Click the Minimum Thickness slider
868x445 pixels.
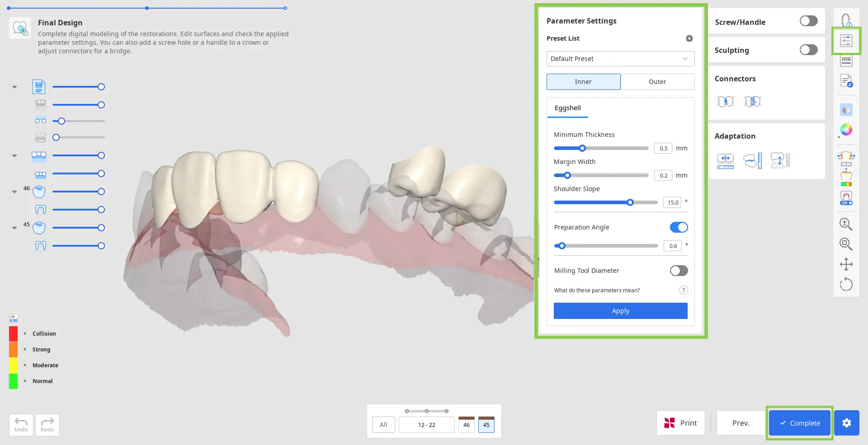point(601,148)
